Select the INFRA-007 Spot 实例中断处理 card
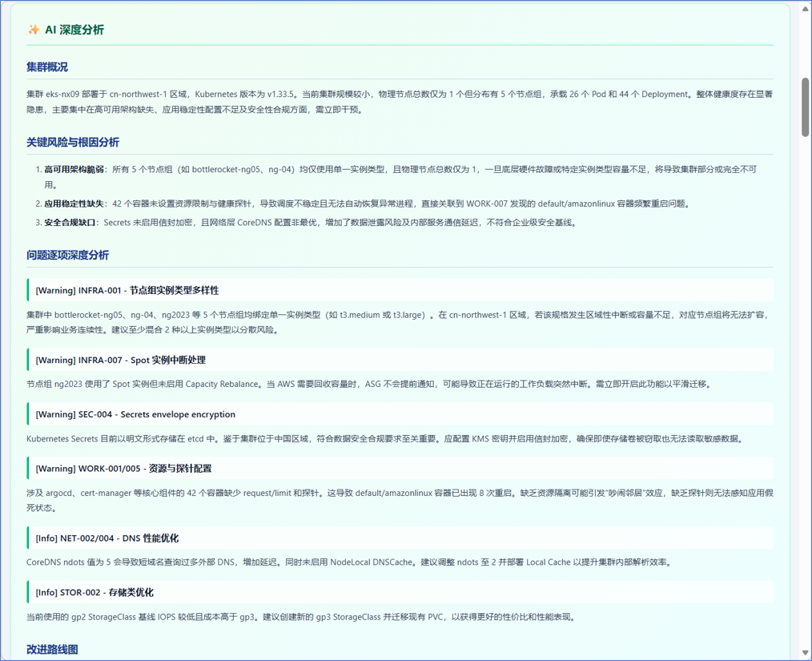Viewport: 812px width, 661px height. pyautogui.click(x=400, y=360)
